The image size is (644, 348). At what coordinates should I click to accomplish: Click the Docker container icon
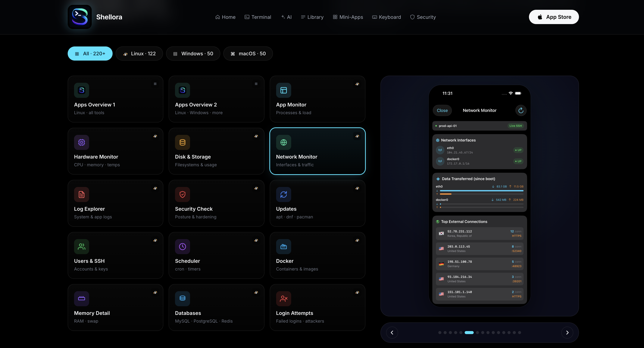(283, 246)
